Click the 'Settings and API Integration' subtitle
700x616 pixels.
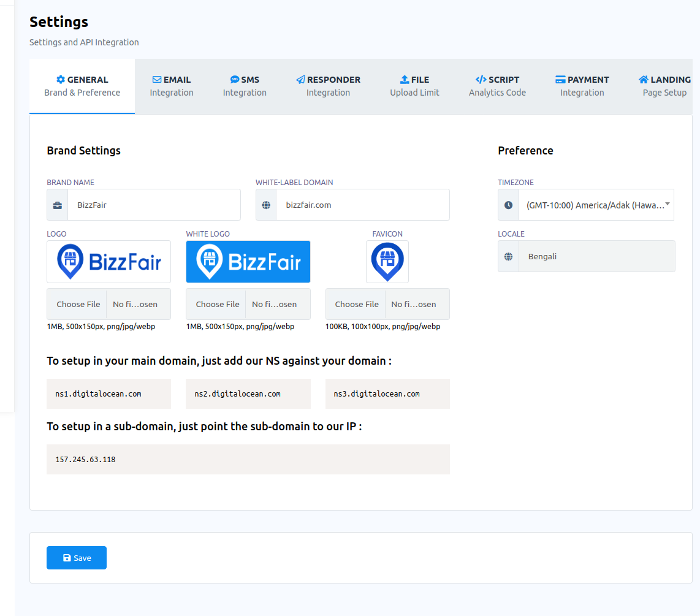pos(84,42)
